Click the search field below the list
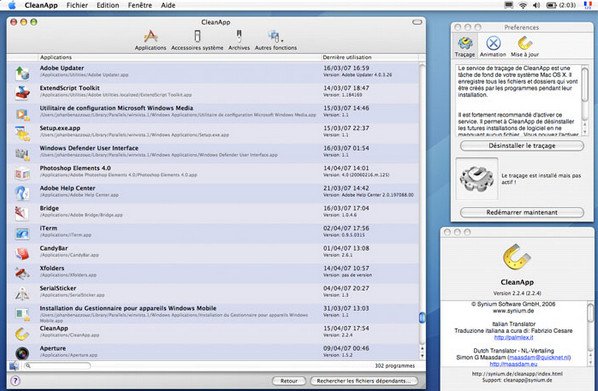Viewport: 598px width, 391px height. click(x=57, y=365)
